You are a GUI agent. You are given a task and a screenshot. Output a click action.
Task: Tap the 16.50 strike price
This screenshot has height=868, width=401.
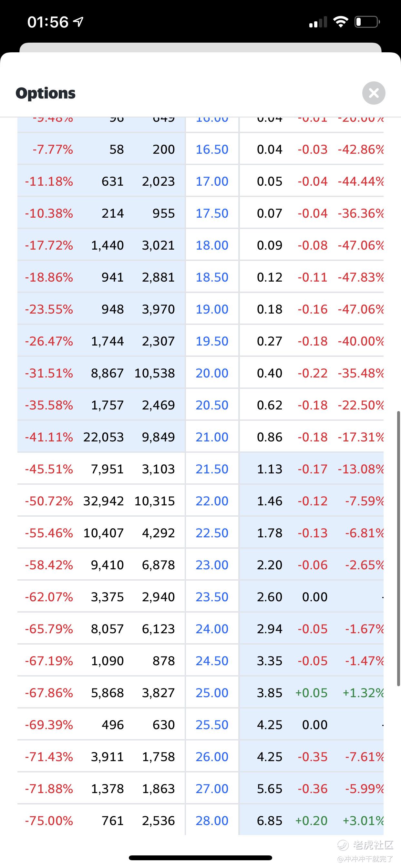(x=212, y=149)
